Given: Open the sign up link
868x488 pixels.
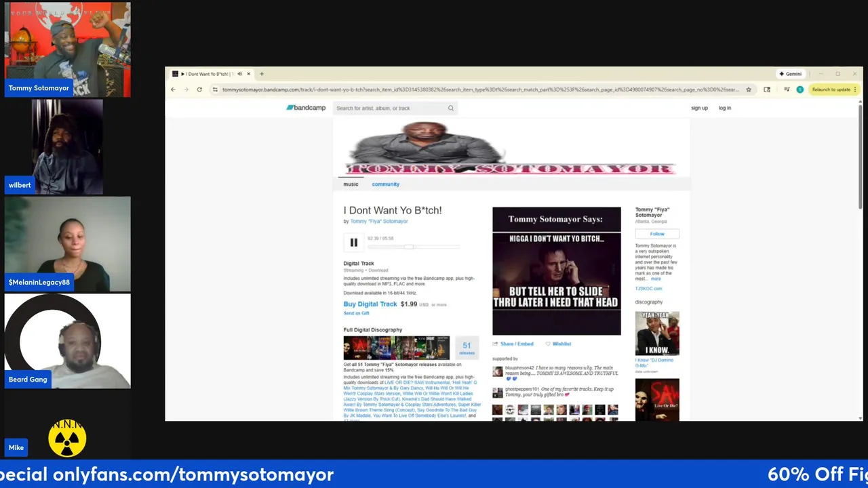Looking at the screenshot, I should pyautogui.click(x=699, y=108).
